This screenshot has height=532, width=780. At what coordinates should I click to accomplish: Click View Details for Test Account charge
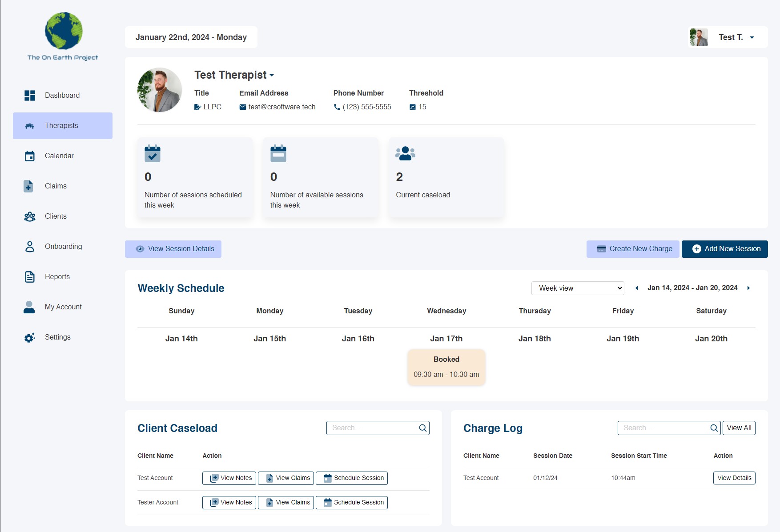click(734, 478)
